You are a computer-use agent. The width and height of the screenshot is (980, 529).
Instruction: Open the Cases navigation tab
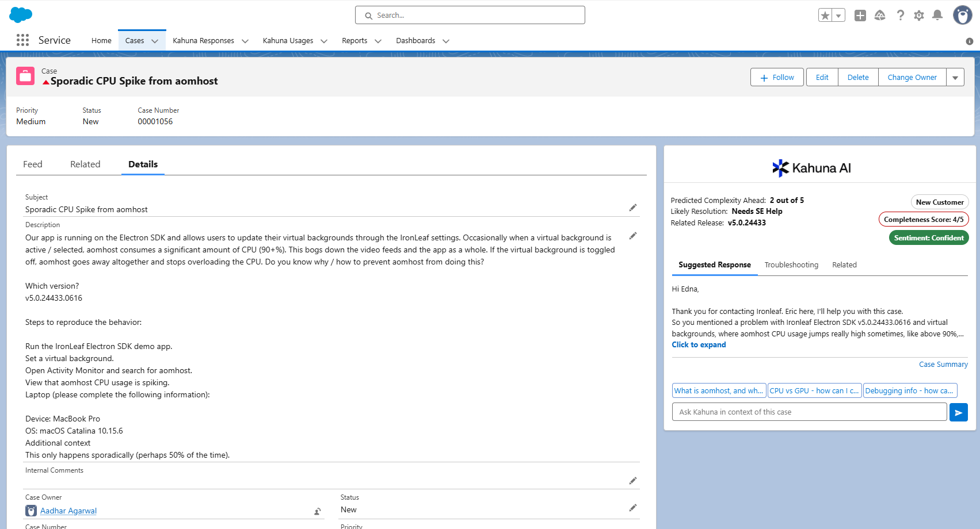pyautogui.click(x=135, y=40)
